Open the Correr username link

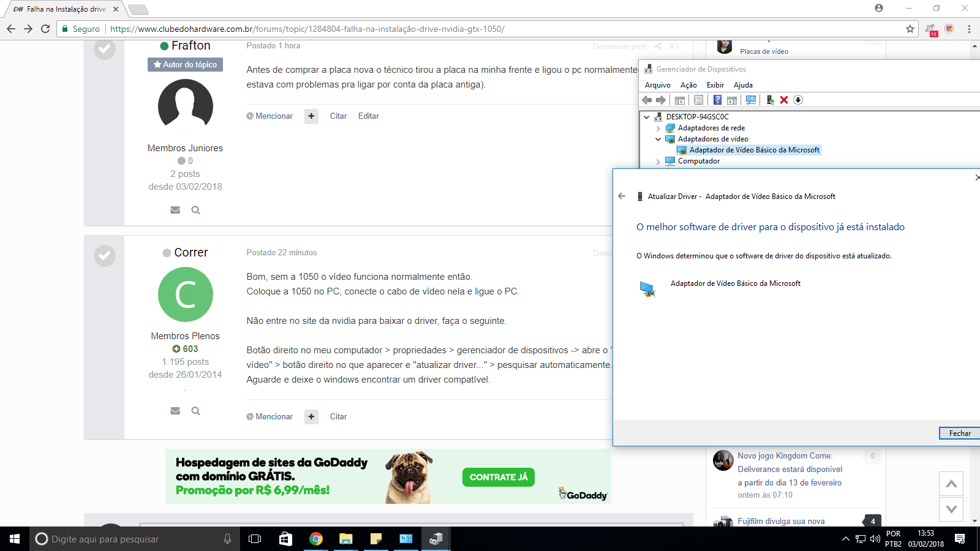(190, 252)
